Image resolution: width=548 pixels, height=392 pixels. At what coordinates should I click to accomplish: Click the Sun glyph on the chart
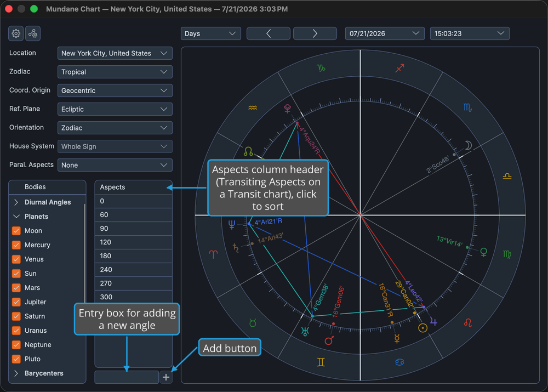click(x=423, y=328)
